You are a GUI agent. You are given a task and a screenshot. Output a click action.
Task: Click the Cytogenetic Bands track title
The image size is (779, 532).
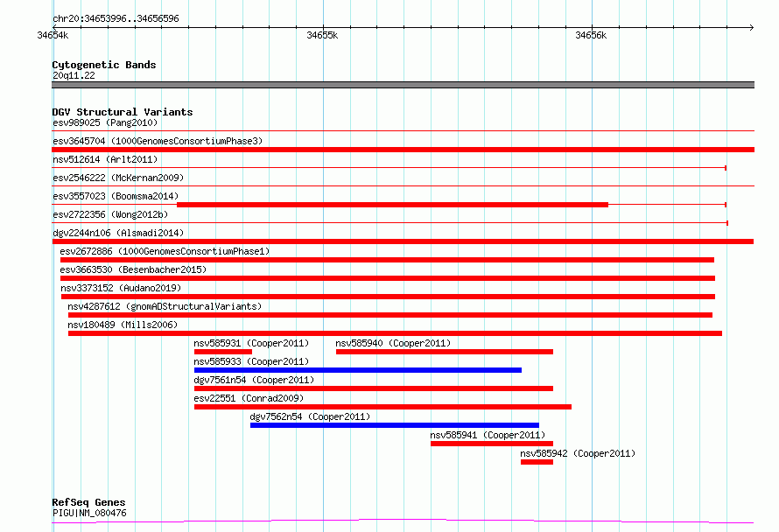(x=104, y=65)
